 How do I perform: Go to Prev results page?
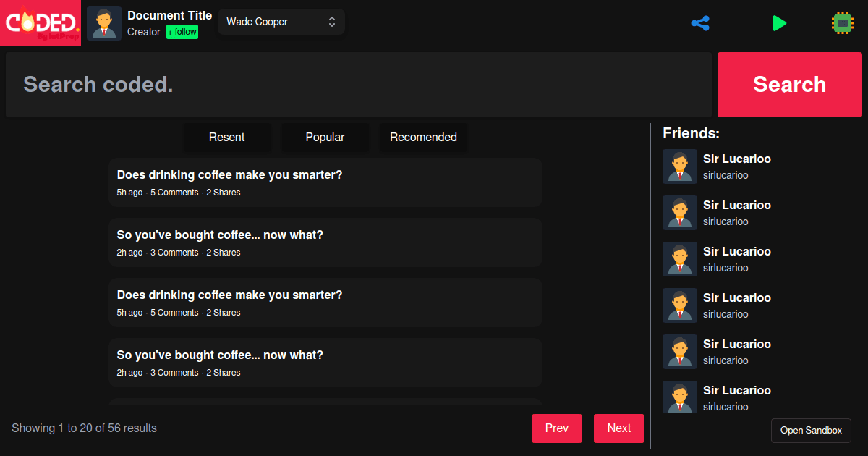pyautogui.click(x=556, y=428)
